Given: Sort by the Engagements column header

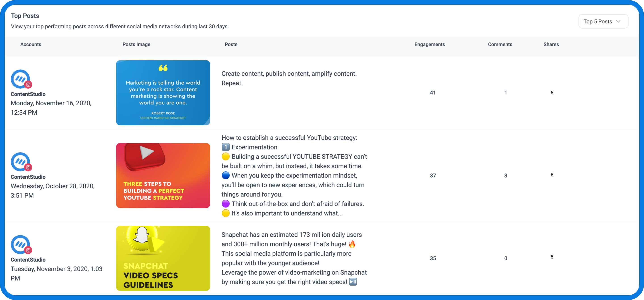Looking at the screenshot, I should click(x=429, y=44).
